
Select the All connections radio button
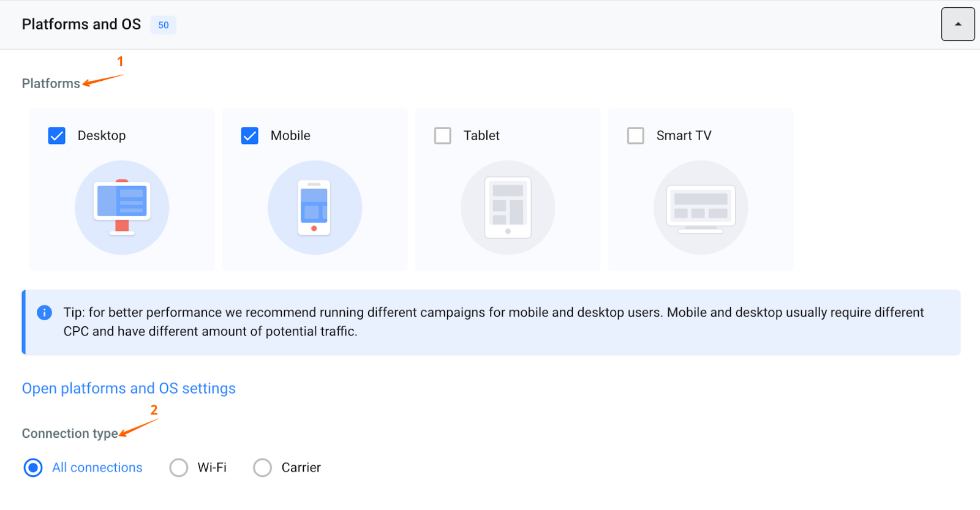(33, 468)
